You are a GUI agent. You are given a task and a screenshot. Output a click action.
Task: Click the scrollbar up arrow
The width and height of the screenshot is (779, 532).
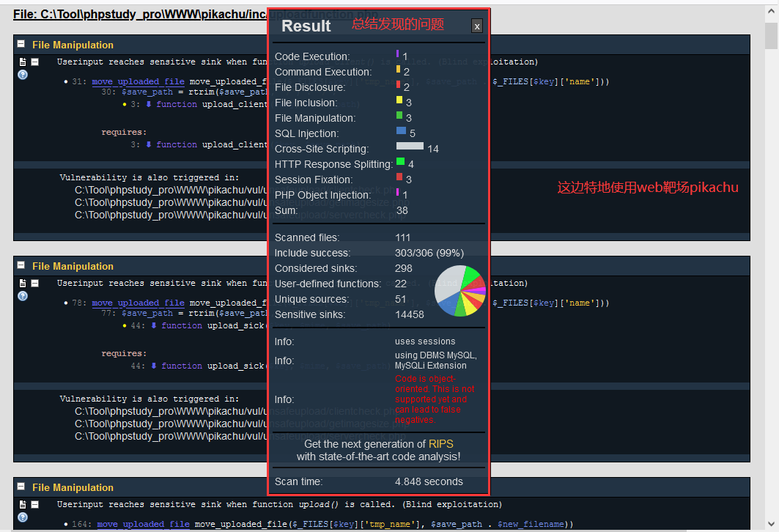(x=771, y=12)
